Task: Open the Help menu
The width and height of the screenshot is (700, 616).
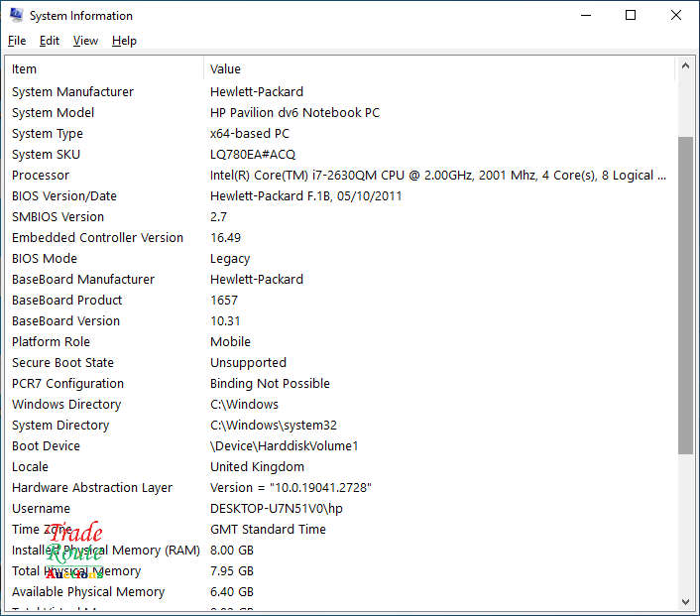Action: pos(124,41)
